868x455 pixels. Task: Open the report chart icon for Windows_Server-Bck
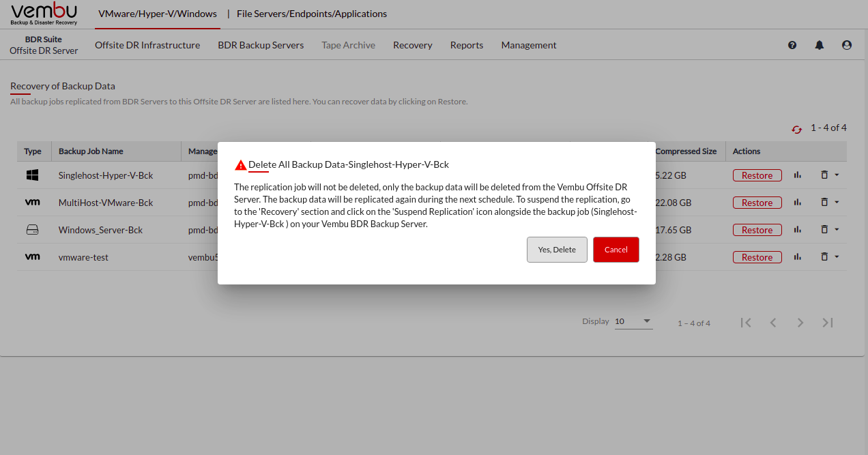click(797, 230)
